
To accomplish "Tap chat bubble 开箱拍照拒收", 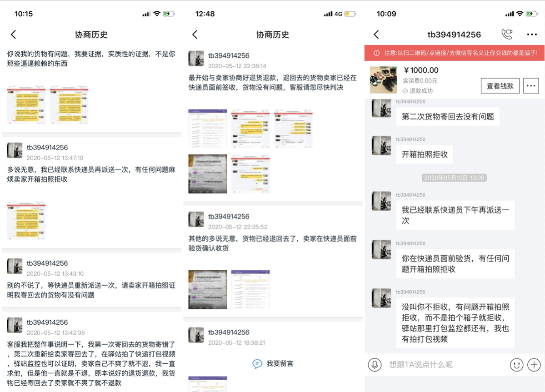I will coord(425,154).
